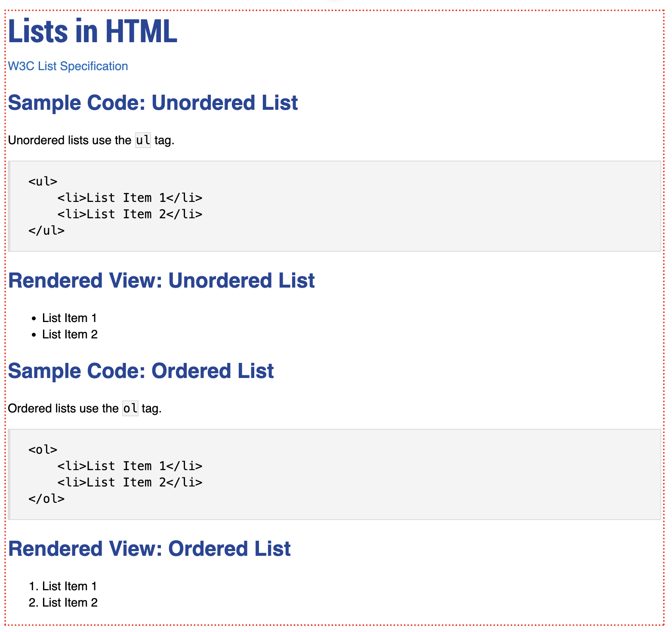Click the 'Sample Code: Unordered List' heading
Image resolution: width=672 pixels, height=632 pixels.
tap(153, 103)
